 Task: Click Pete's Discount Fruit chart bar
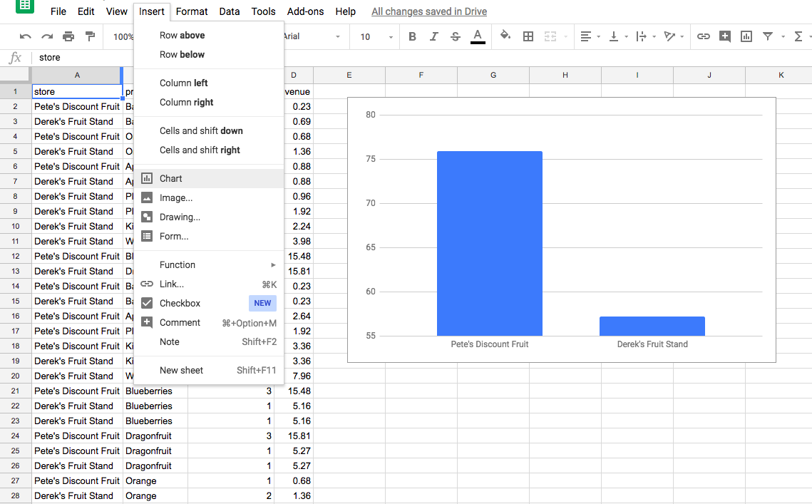point(489,244)
